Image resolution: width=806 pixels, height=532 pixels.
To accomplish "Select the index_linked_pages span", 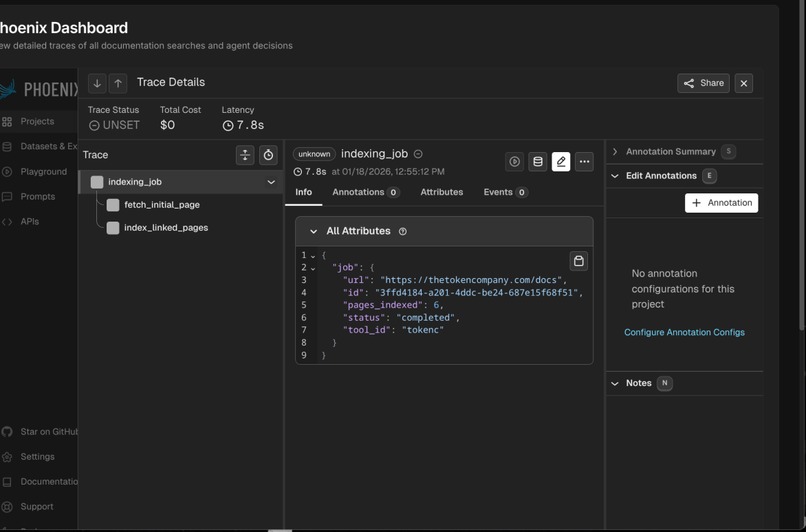I will 166,228.
